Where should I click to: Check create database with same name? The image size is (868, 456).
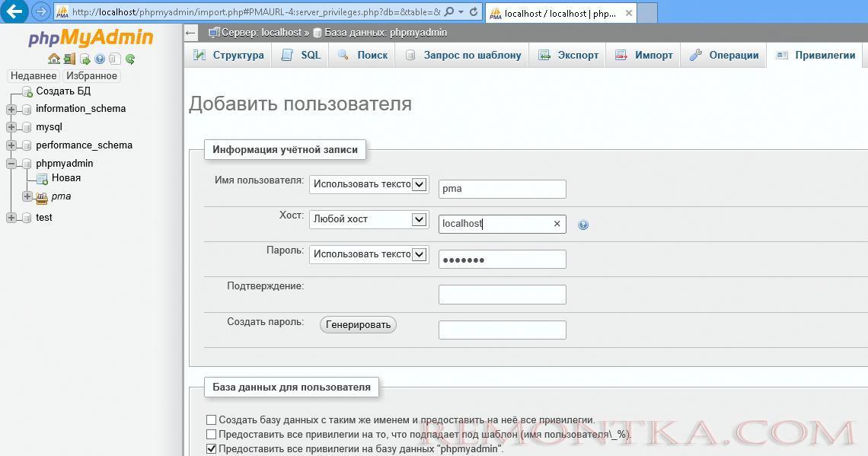click(211, 420)
